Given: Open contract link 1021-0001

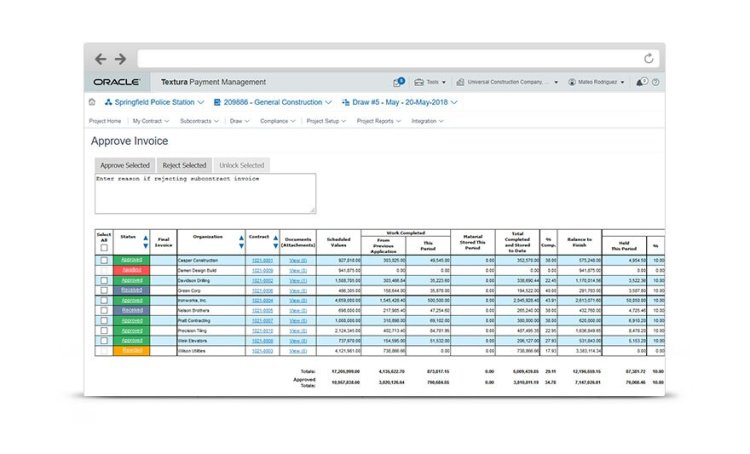Looking at the screenshot, I should (263, 260).
